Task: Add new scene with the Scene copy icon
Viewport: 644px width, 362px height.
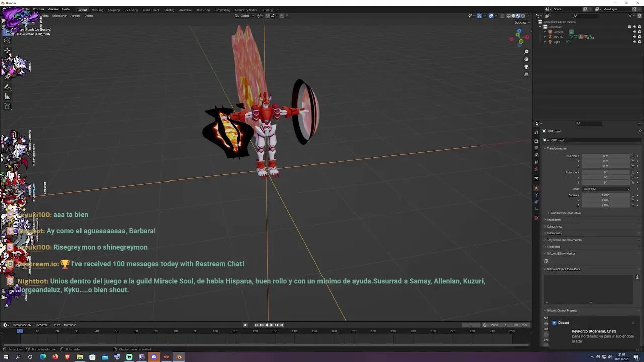Action: tap(585, 9)
